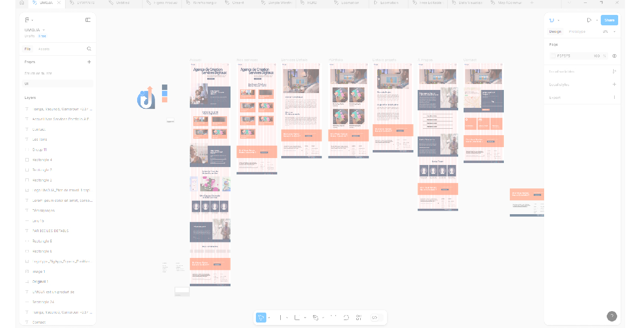Viewport: 644px width, 328px height.
Task: Open the Figma main menu dropdown
Action: (29, 20)
